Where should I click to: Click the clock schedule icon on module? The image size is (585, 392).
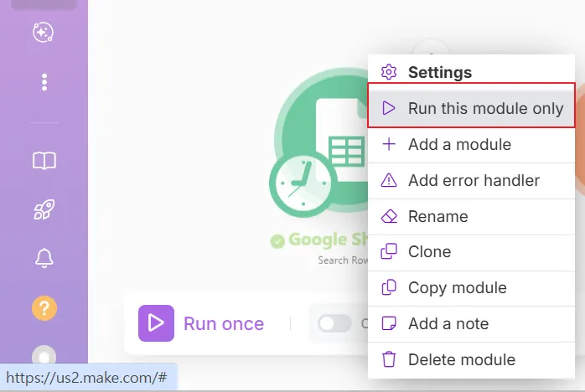(302, 183)
